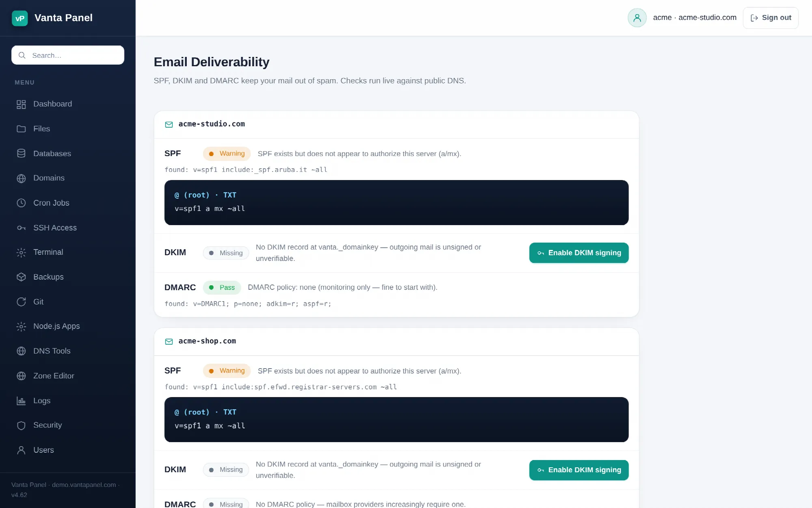Screen dimensions: 812x508
Task: Click the acme-shop.com DMARC Missing badge
Action: pyautogui.click(x=226, y=504)
